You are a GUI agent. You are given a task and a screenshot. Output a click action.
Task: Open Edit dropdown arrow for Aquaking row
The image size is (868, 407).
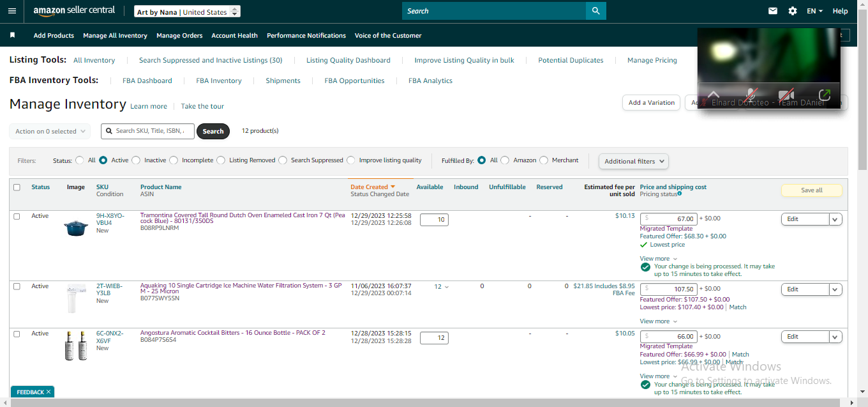835,289
